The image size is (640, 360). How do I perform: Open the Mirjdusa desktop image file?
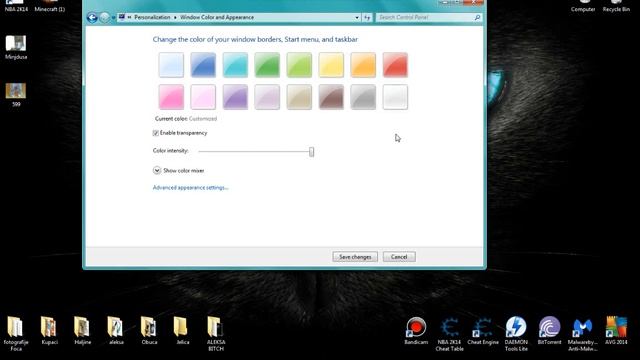[16, 47]
